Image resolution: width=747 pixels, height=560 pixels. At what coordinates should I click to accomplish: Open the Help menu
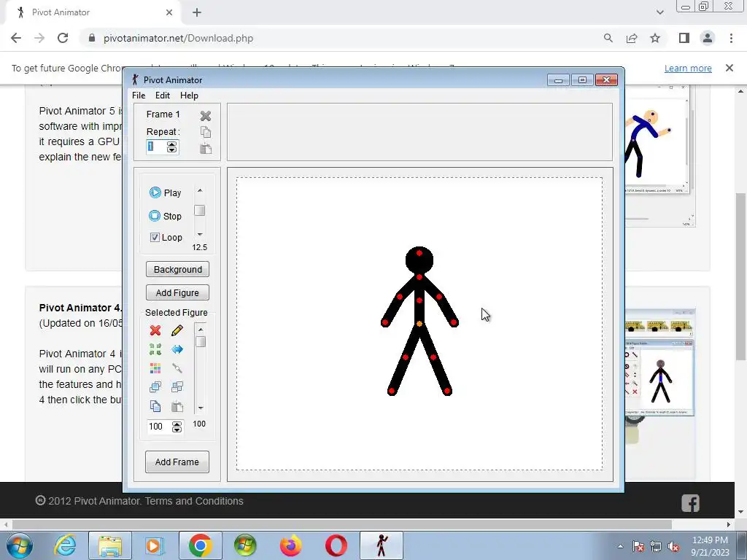point(189,96)
